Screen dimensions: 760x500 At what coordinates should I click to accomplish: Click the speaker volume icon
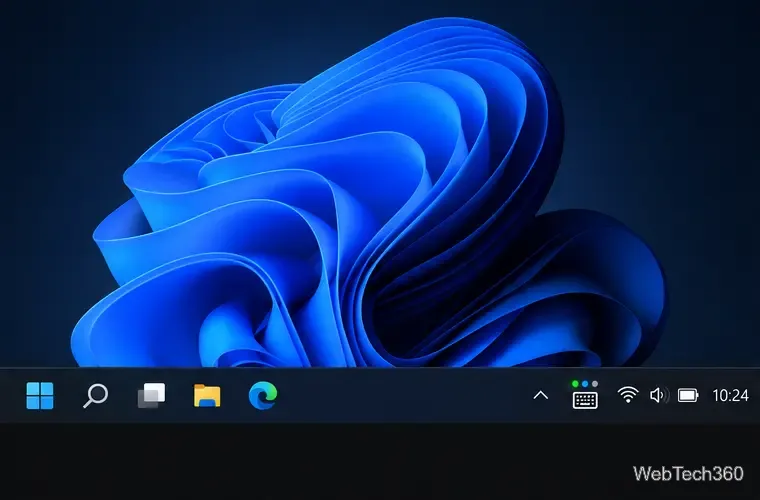(659, 395)
